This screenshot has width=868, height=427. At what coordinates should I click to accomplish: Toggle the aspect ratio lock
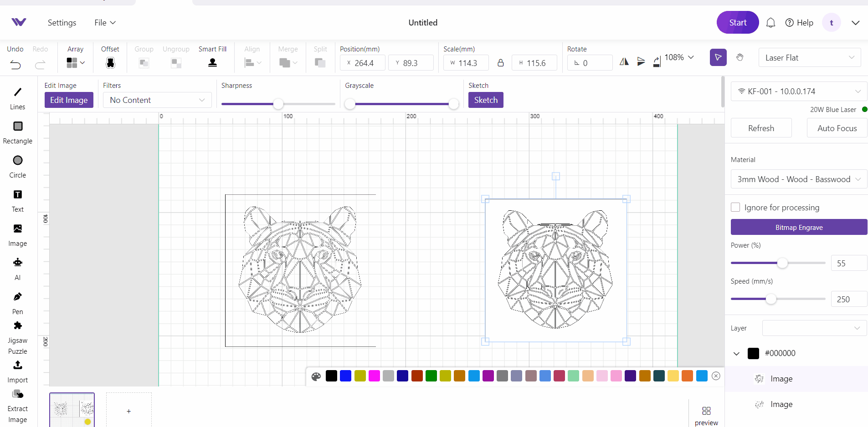tap(500, 63)
